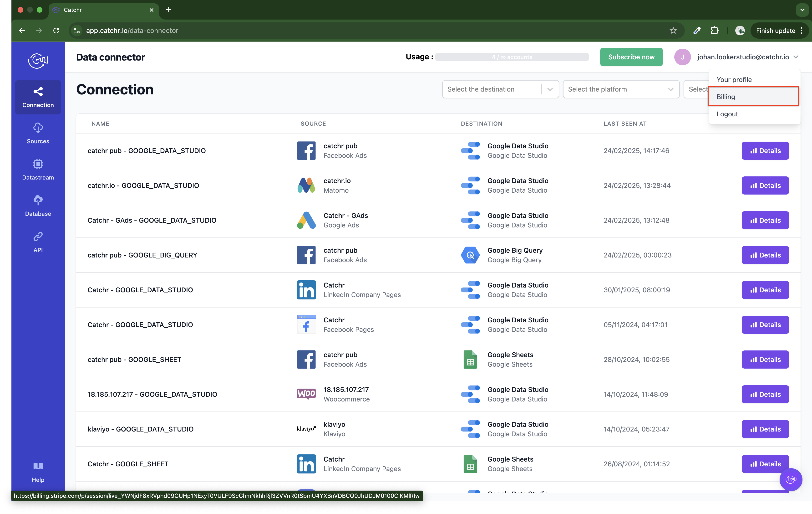Open Help at sidebar bottom
The width and height of the screenshot is (812, 514).
click(x=38, y=472)
